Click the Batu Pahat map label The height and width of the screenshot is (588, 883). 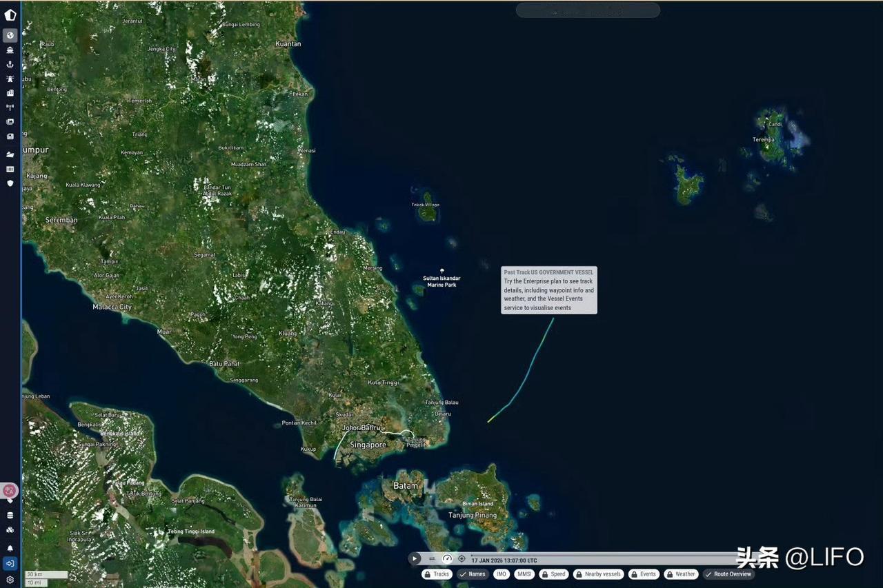pos(224,363)
